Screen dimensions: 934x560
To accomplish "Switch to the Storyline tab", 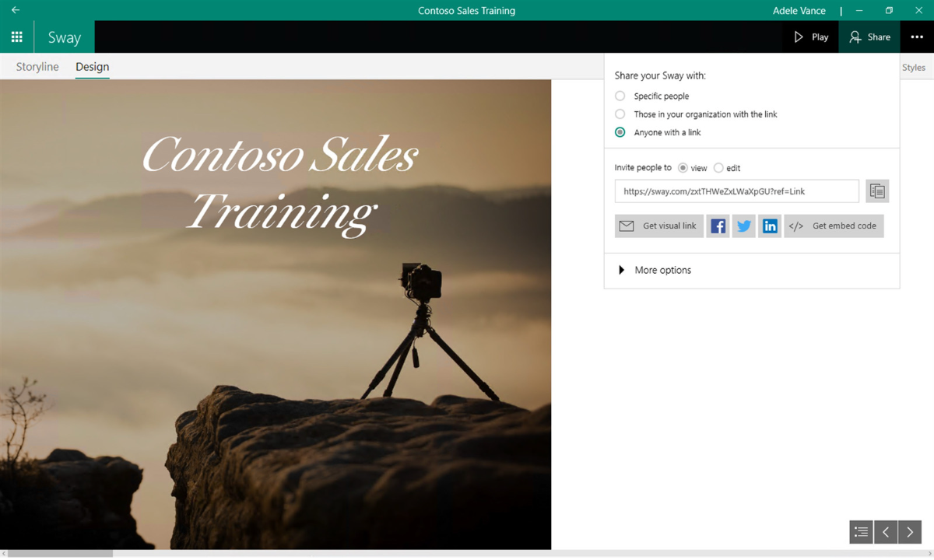I will tap(37, 66).
